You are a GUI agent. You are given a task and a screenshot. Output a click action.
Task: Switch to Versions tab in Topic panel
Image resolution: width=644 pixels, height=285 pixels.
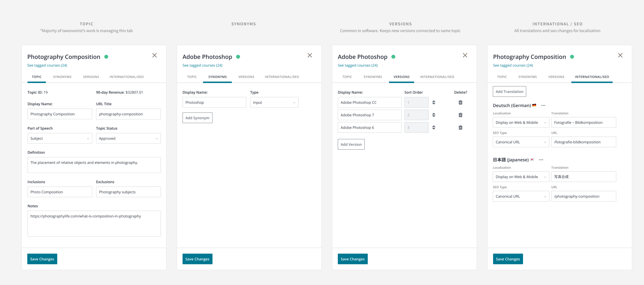[91, 77]
